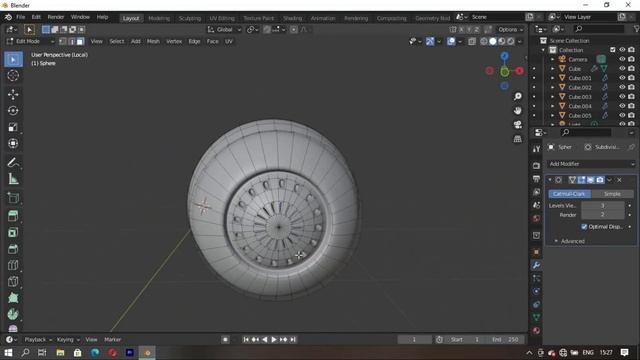Open the Options dropdown
Screen dimensions: 640x360
[x=510, y=29]
